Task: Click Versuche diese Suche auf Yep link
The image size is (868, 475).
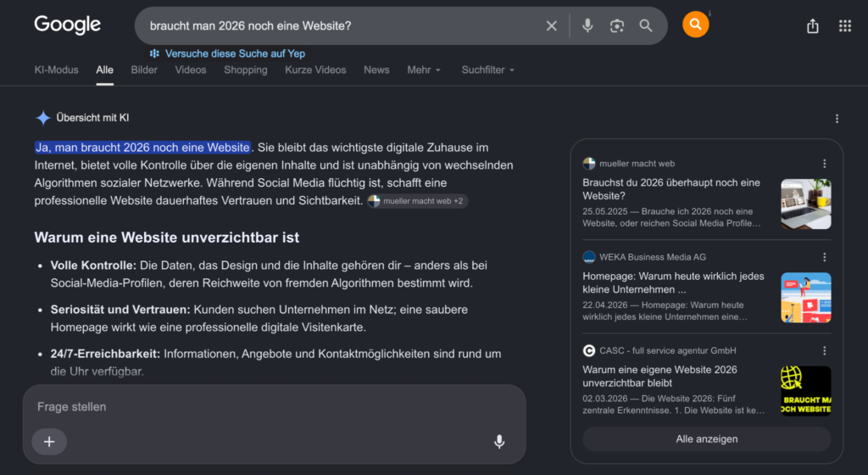Action: click(236, 53)
